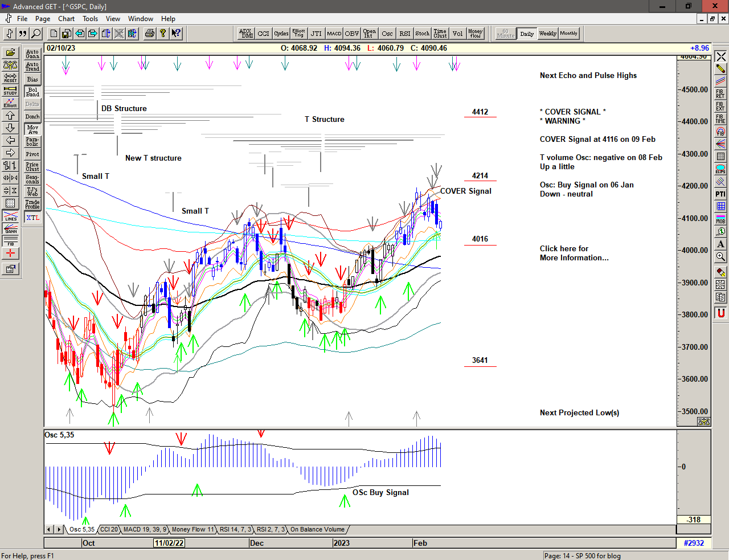
Task: Select the PTI tool icon
Action: tap(720, 194)
